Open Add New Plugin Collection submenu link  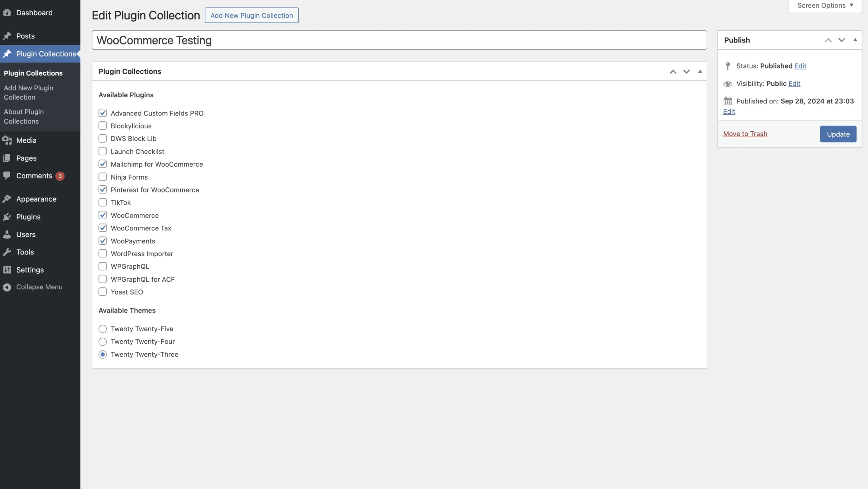pos(28,93)
